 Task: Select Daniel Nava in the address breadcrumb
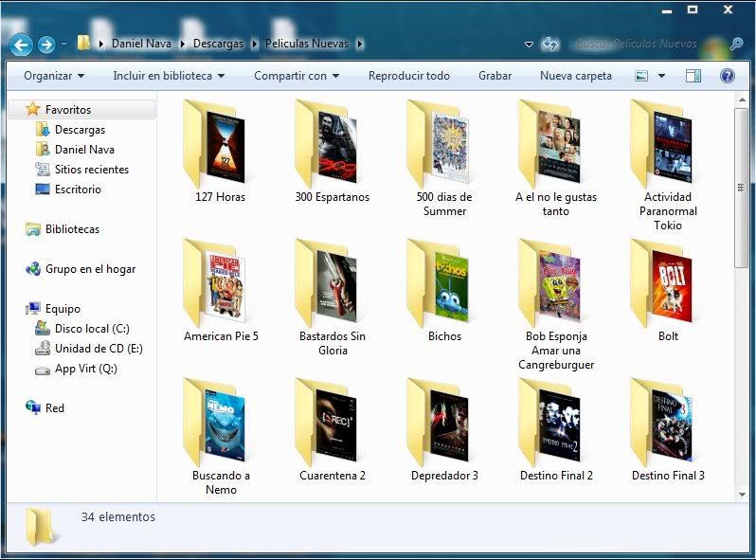141,44
